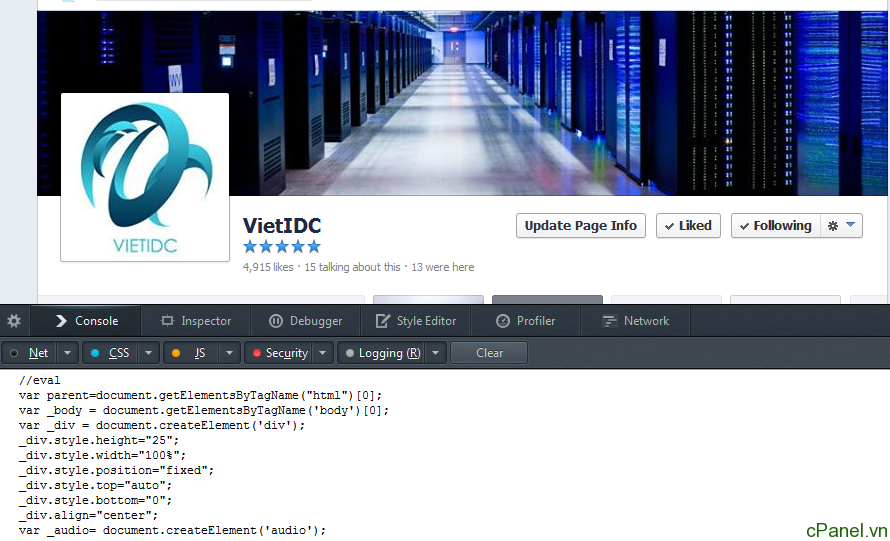This screenshot has width=890, height=541.
Task: Click the _div.style.width="100%" line
Action: click(x=102, y=455)
